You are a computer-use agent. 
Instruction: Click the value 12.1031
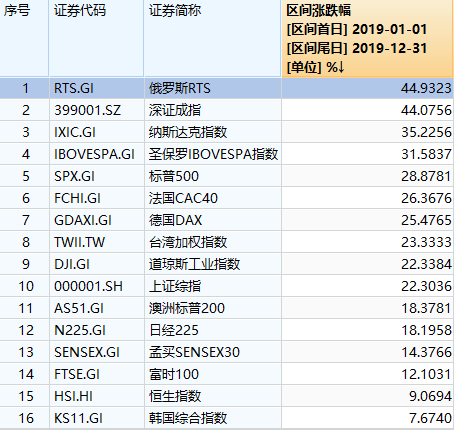[x=426, y=374]
